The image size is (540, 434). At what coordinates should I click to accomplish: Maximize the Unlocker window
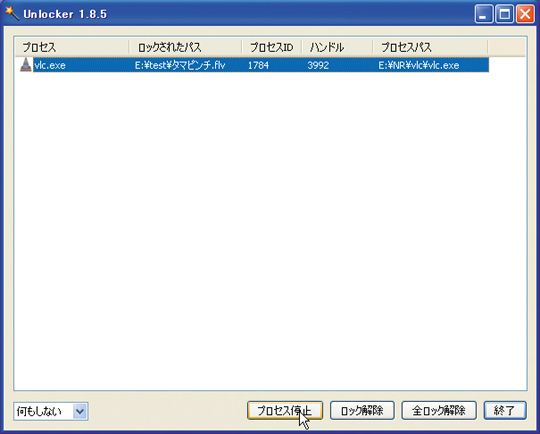tap(505, 14)
